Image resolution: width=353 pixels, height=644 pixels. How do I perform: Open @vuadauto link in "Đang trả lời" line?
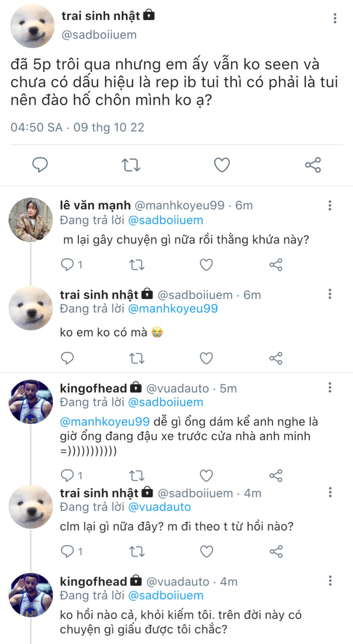(x=160, y=507)
